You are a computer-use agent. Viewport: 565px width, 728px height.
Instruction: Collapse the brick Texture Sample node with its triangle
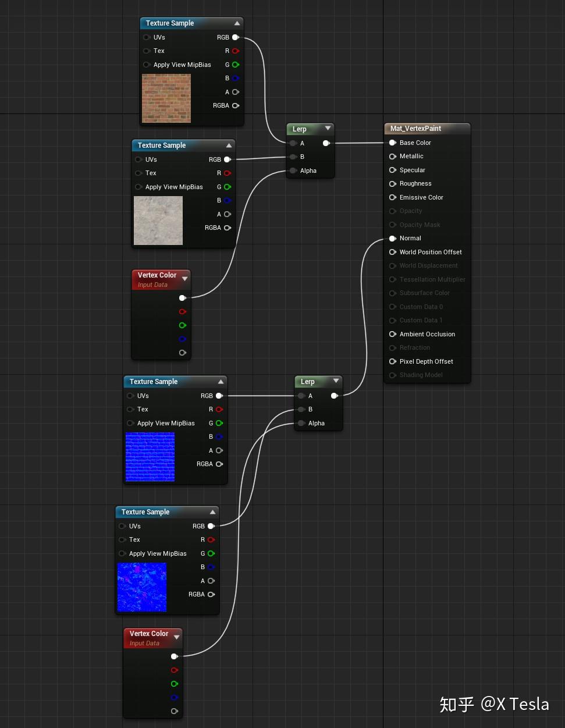[x=237, y=23]
